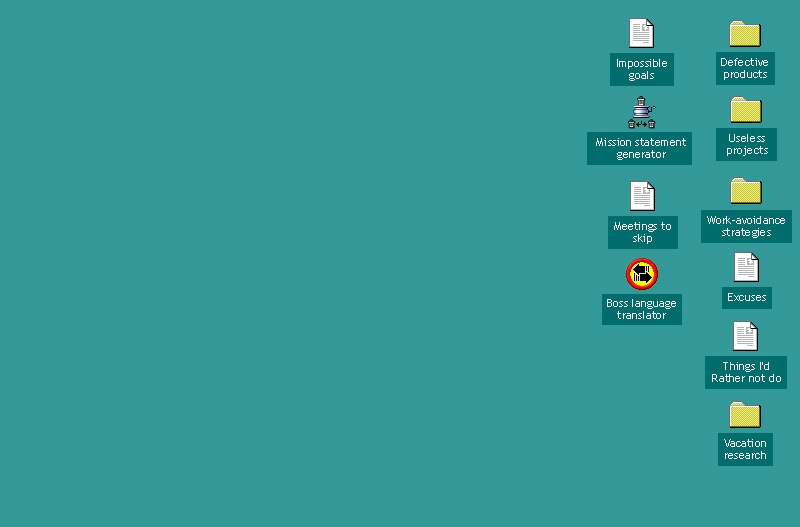The height and width of the screenshot is (527, 800).
Task: Click the "Boss language translator" label
Action: 642,309
